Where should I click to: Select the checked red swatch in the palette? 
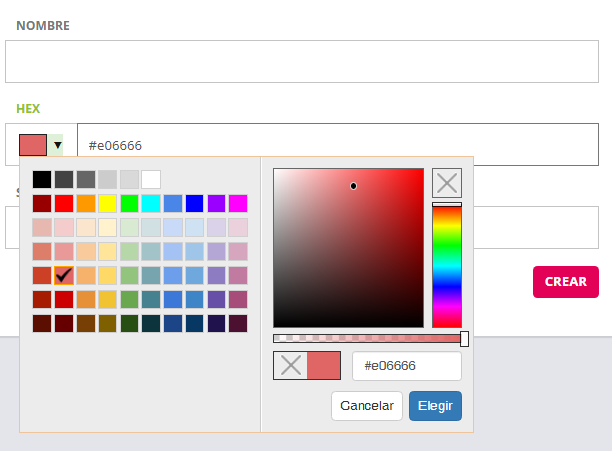tap(63, 273)
